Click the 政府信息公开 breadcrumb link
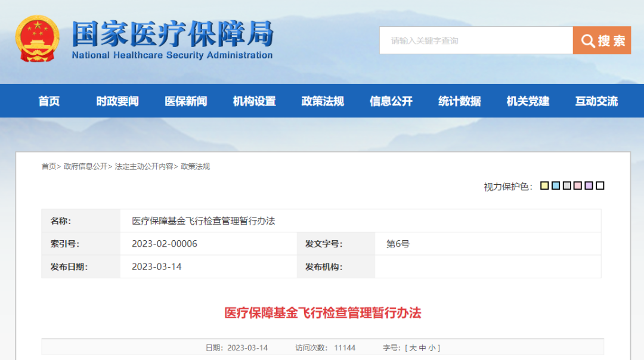644x360 pixels. (x=86, y=166)
